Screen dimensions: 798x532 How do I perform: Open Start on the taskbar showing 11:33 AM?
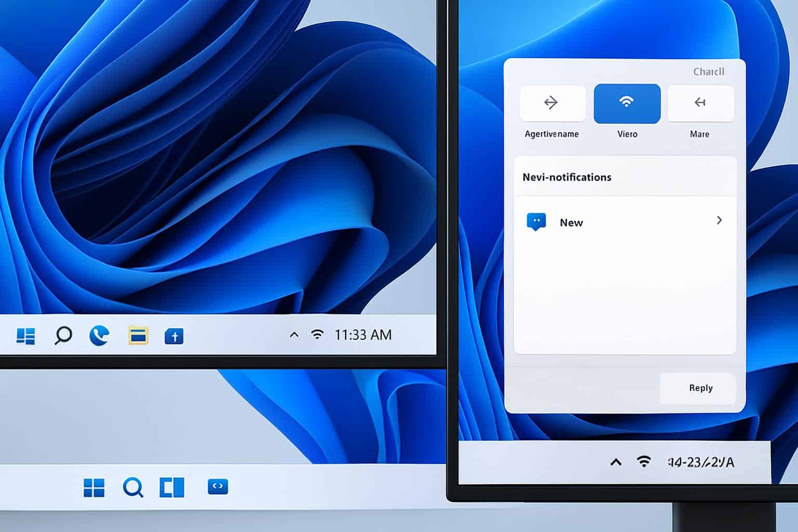[x=25, y=336]
